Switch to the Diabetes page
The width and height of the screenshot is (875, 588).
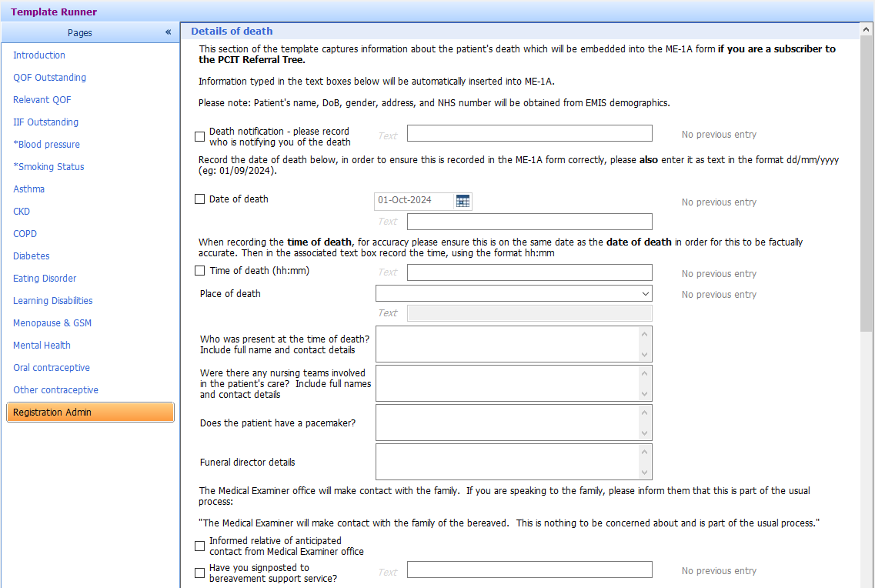tap(32, 256)
